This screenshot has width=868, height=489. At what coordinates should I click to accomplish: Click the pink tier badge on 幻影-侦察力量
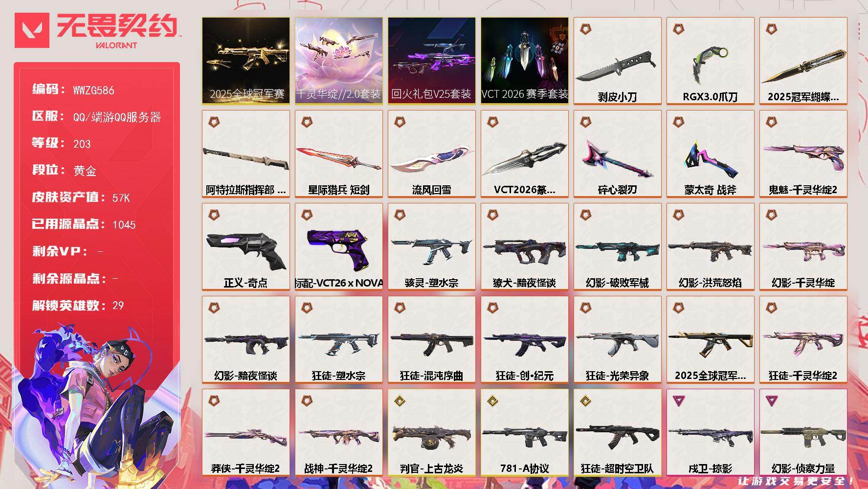771,401
